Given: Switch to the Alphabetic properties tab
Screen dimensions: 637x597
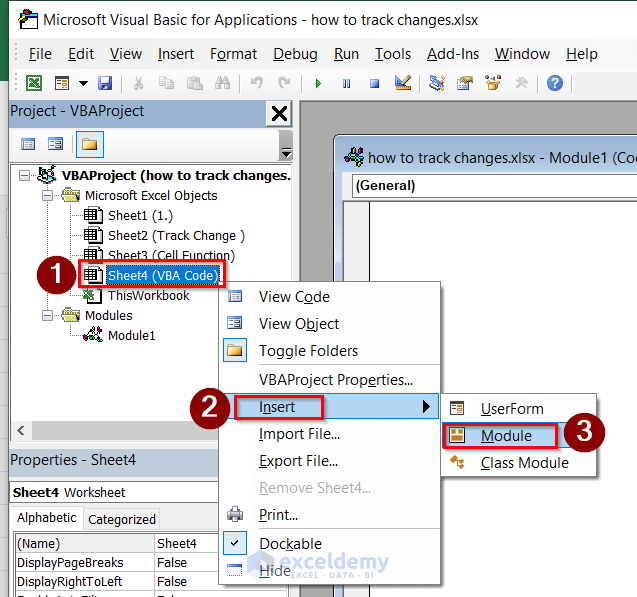Looking at the screenshot, I should point(47,518).
